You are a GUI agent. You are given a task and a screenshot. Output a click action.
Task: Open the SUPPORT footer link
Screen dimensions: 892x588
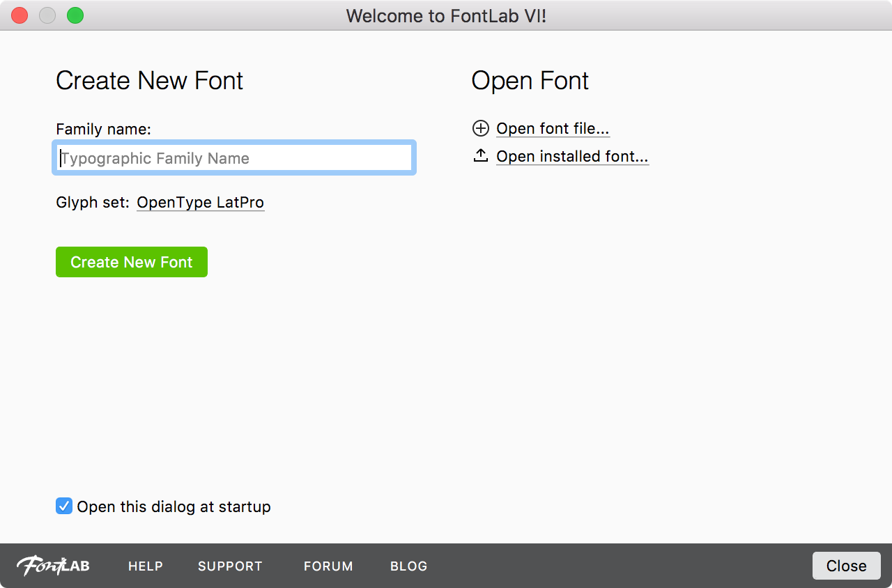(230, 566)
